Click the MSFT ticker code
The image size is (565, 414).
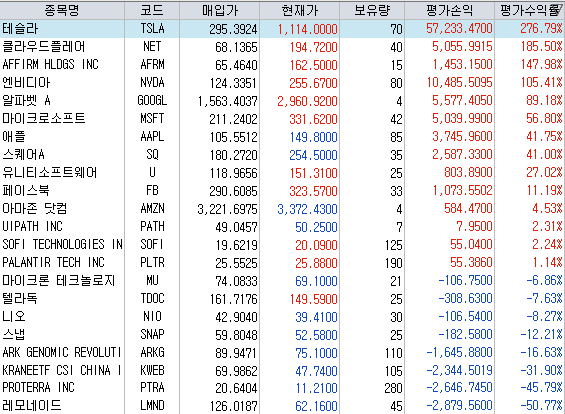click(152, 119)
